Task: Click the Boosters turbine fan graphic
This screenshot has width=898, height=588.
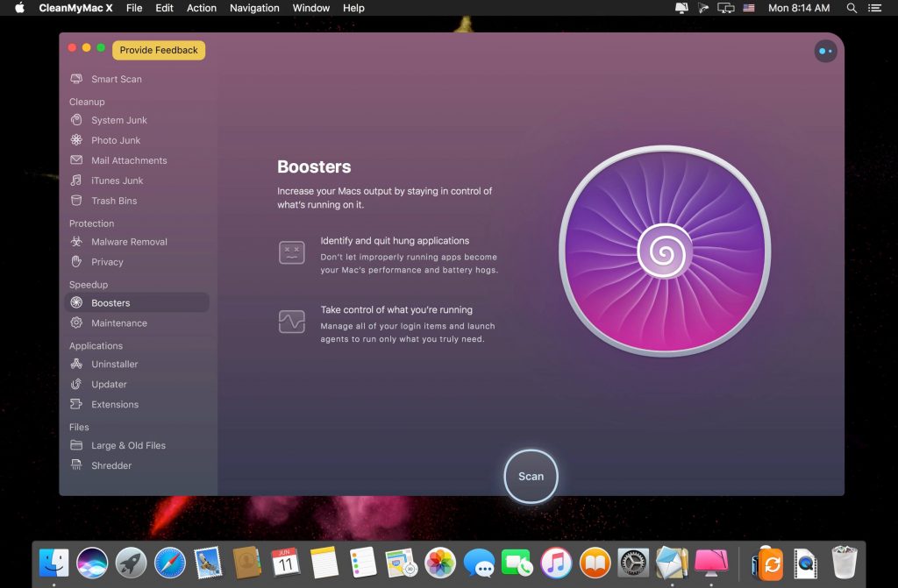Action: 665,251
